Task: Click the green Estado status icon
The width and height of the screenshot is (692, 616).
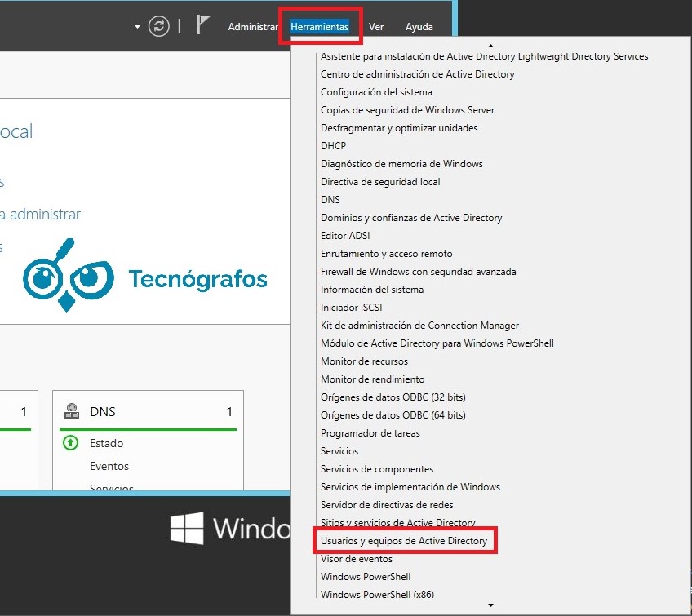Action: (71, 443)
